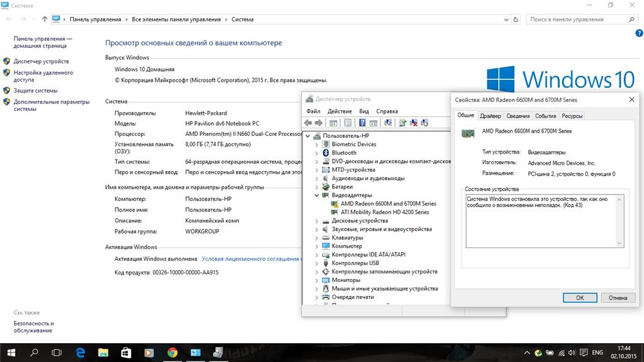Switch to the Сведения tab
The image size is (644, 362).
518,116
